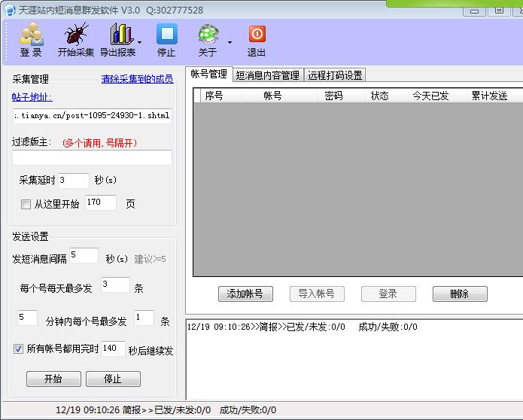Open the 远程打码设置 tab
The image size is (523, 420).
pos(335,75)
